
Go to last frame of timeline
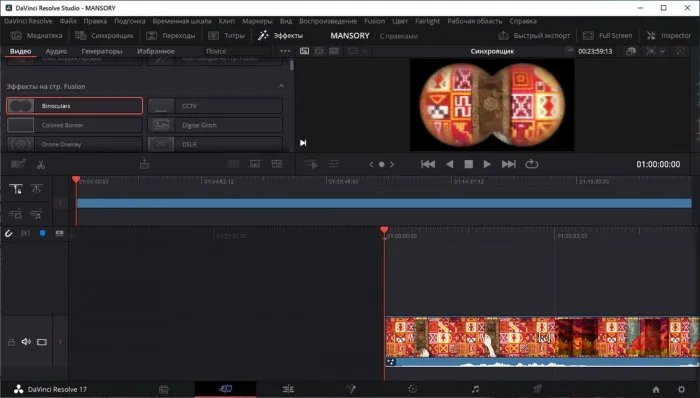508,164
